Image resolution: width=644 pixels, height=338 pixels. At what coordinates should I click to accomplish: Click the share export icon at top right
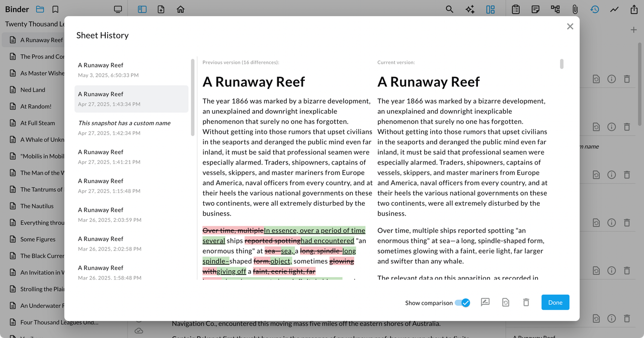coord(633,10)
